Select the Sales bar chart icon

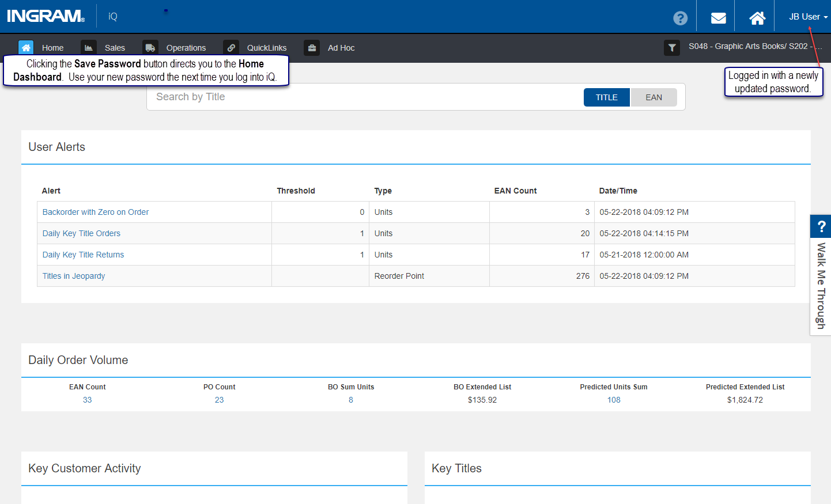[x=88, y=47]
